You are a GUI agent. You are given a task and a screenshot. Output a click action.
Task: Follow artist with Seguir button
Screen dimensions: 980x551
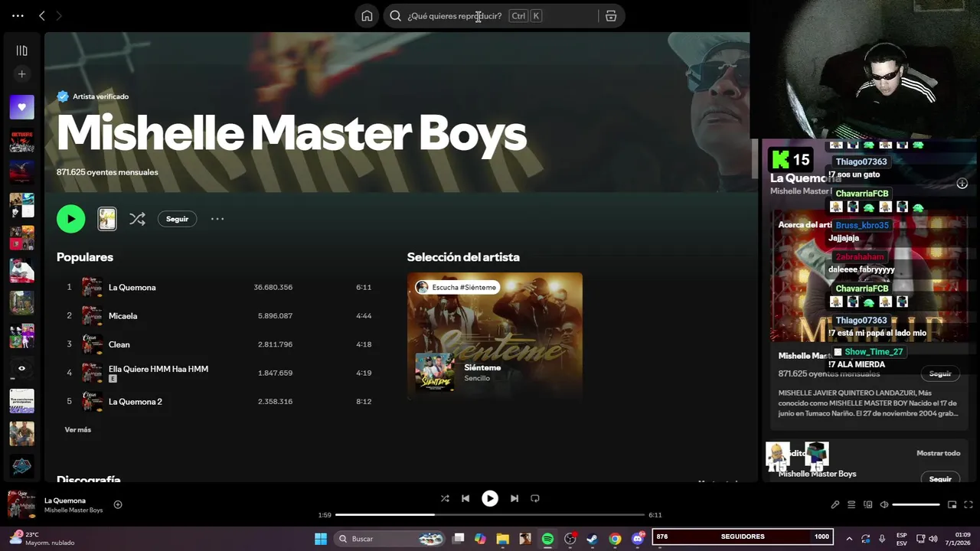pyautogui.click(x=177, y=219)
